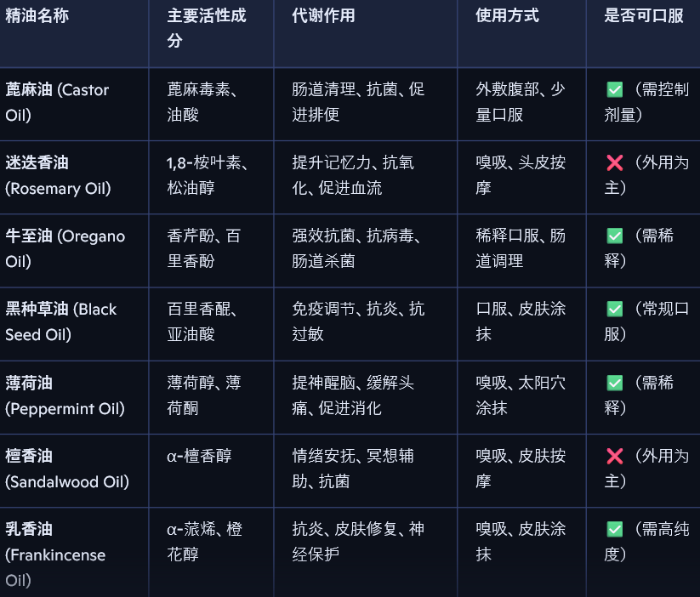
Task: Click the red cross icon for Rosemary Oil
Action: tap(614, 163)
